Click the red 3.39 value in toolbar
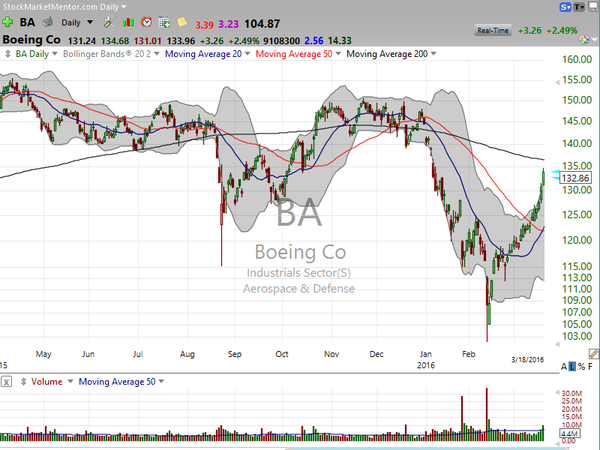 [204, 25]
